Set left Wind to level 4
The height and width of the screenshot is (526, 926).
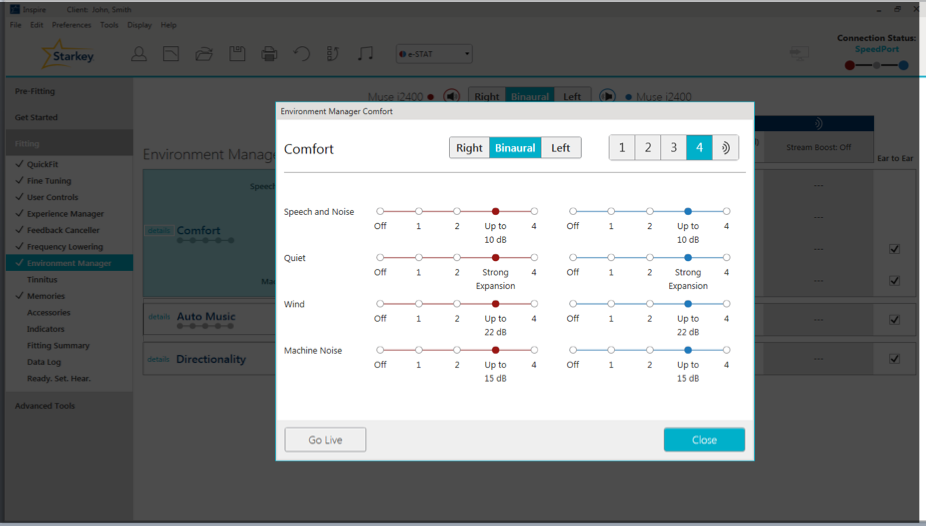point(726,304)
